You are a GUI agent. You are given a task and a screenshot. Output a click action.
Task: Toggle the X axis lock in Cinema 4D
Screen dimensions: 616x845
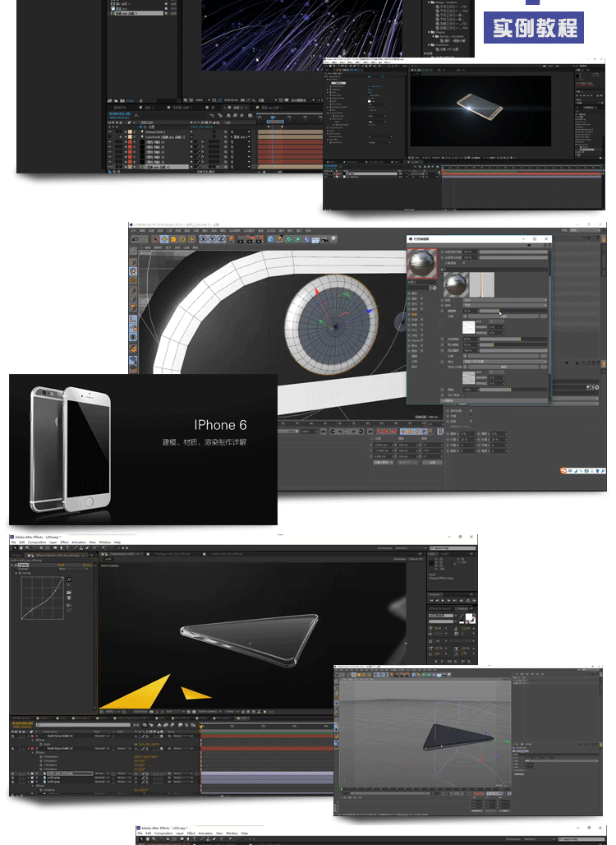(x=203, y=239)
